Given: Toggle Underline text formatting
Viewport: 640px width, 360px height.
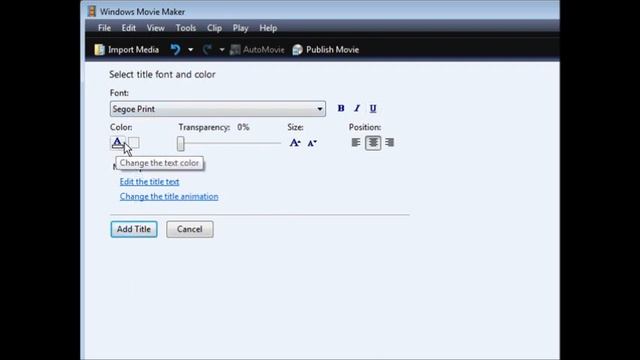Looking at the screenshot, I should tap(373, 108).
